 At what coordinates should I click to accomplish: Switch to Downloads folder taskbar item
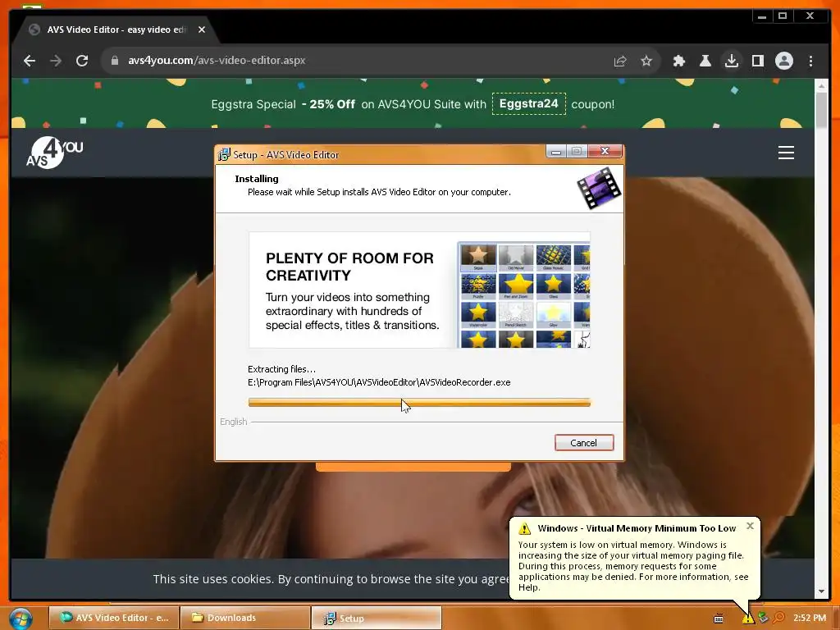pyautogui.click(x=244, y=618)
